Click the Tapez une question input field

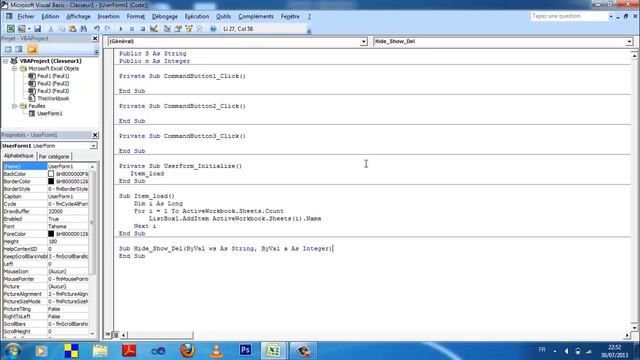click(x=569, y=16)
